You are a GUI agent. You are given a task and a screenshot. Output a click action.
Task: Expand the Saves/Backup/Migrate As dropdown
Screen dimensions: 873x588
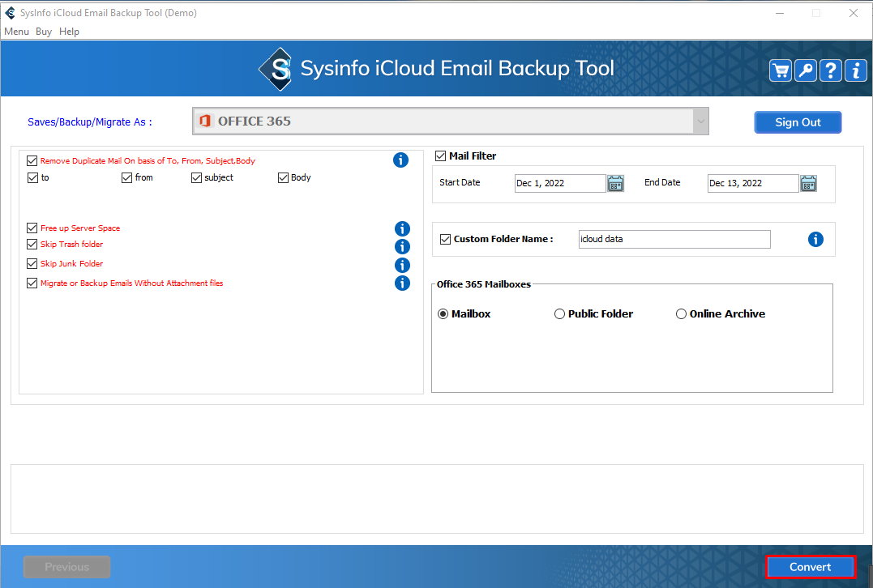(x=700, y=121)
